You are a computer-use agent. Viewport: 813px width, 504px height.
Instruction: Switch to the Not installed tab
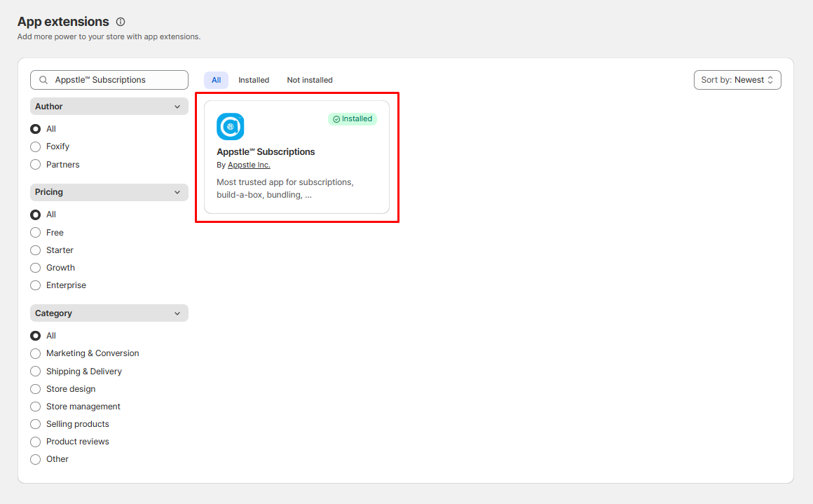[310, 80]
